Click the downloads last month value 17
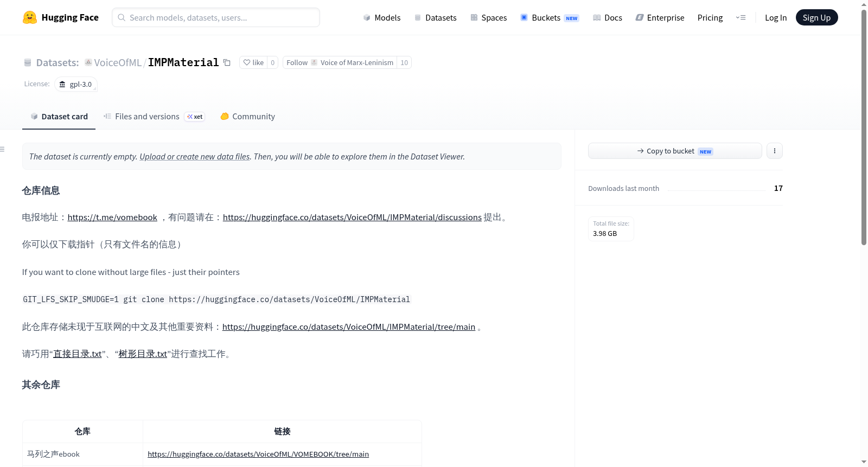This screenshot has width=868, height=467. pos(778,188)
